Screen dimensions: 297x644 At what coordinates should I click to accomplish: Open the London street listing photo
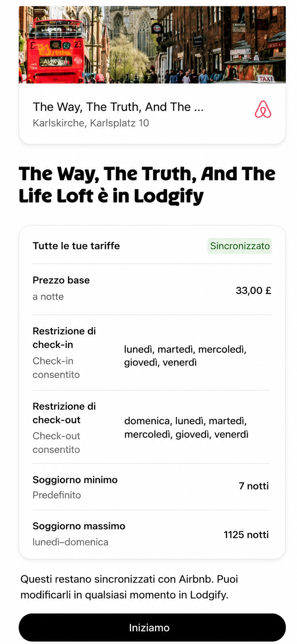pyautogui.click(x=152, y=45)
